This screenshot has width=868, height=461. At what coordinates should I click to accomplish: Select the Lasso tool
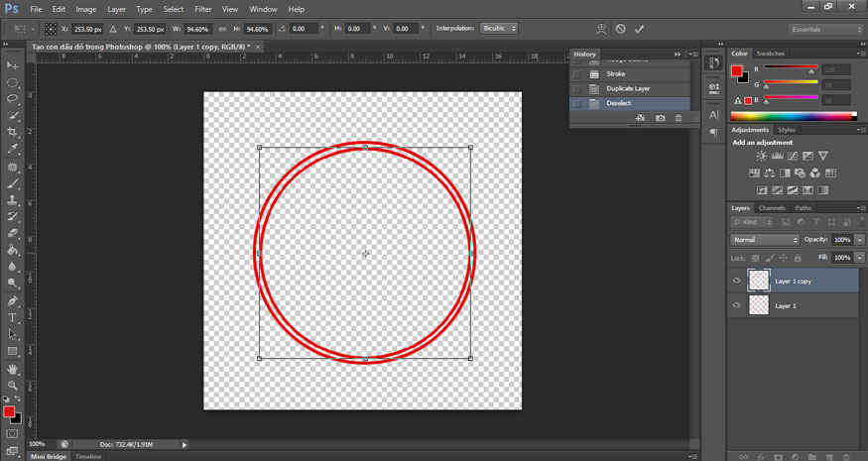pyautogui.click(x=12, y=99)
